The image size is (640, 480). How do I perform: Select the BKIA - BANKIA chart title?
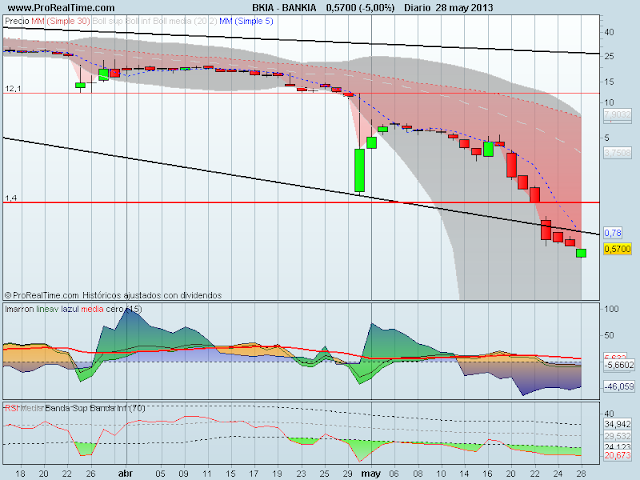pyautogui.click(x=284, y=8)
